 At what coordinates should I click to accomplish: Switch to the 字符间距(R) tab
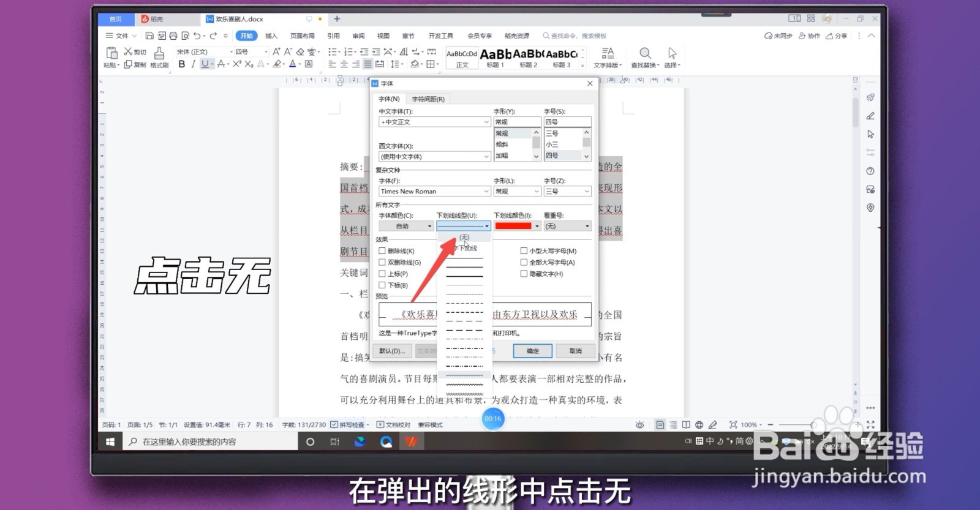pyautogui.click(x=428, y=99)
